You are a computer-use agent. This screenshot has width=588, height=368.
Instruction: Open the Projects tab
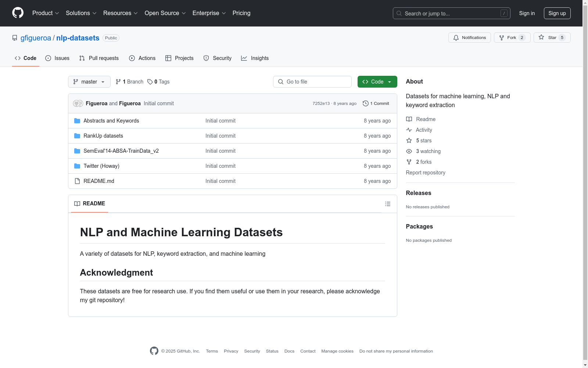tap(179, 58)
